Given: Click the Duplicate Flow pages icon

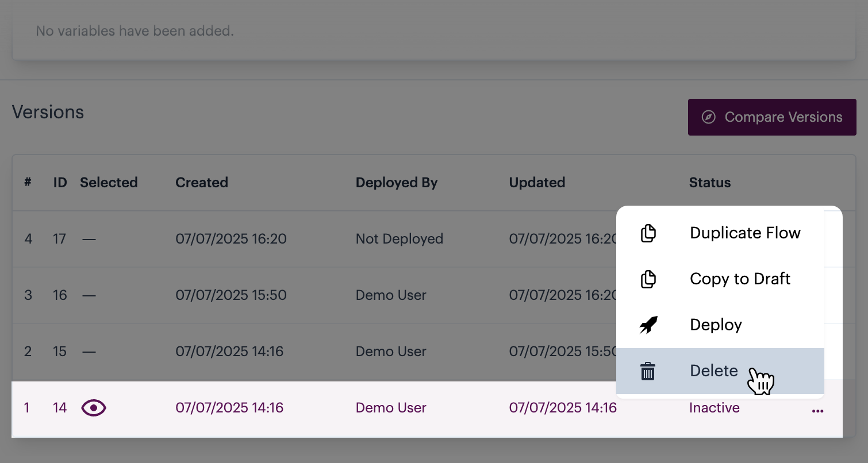Looking at the screenshot, I should [x=648, y=233].
